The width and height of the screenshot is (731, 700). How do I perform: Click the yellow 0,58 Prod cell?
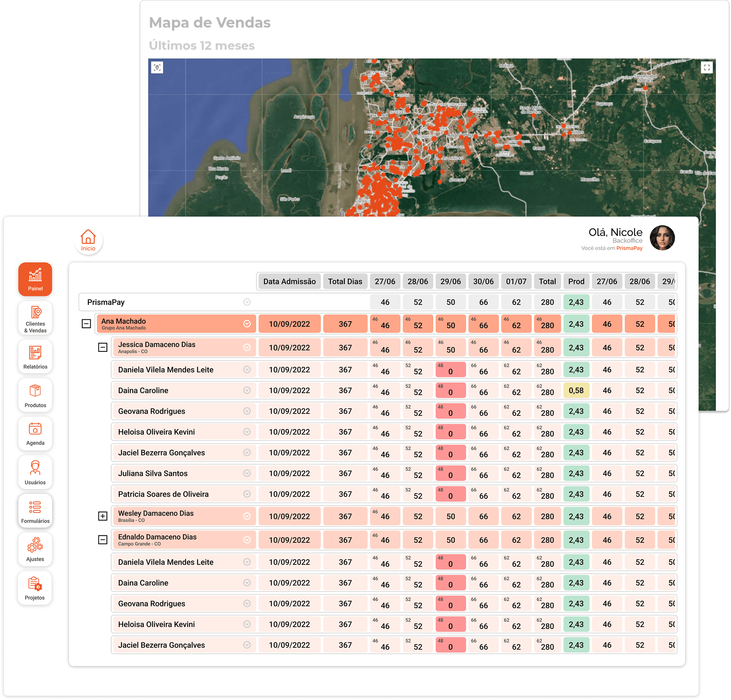[576, 390]
